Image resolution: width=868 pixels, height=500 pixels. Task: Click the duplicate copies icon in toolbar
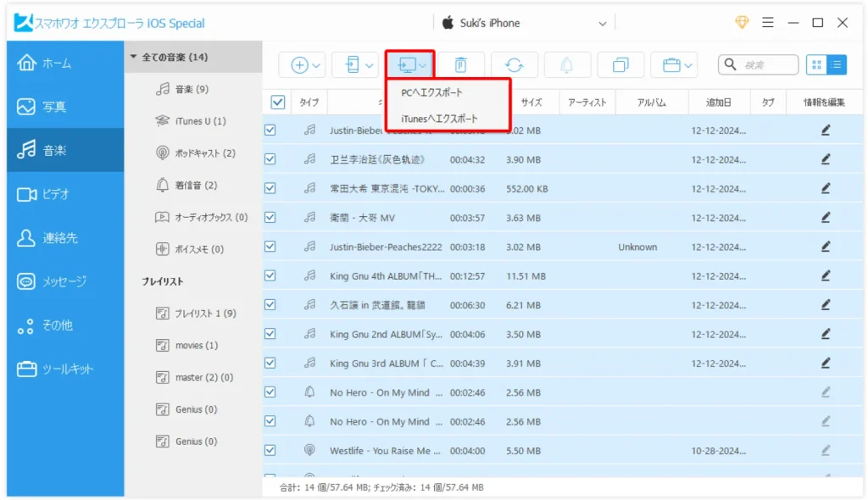pos(620,65)
